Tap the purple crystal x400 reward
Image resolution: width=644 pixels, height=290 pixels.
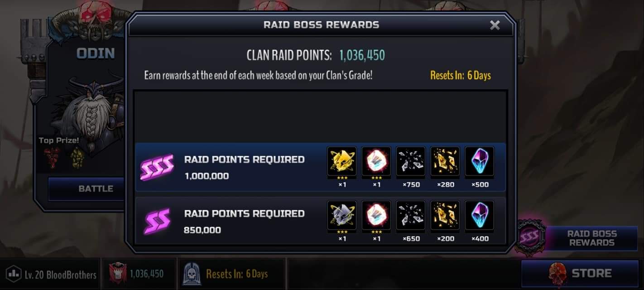(480, 215)
